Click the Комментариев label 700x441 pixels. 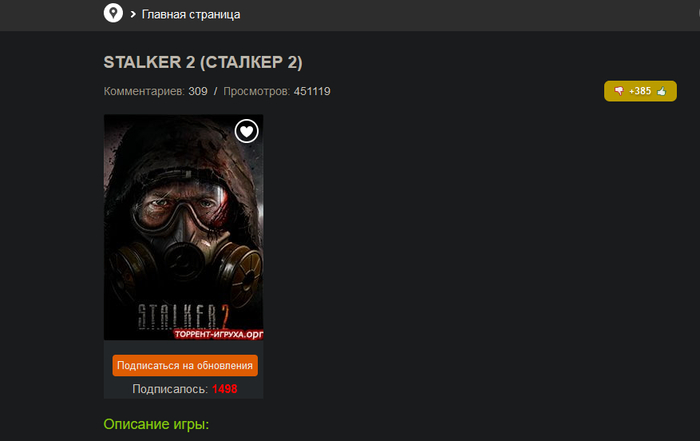coord(144,92)
